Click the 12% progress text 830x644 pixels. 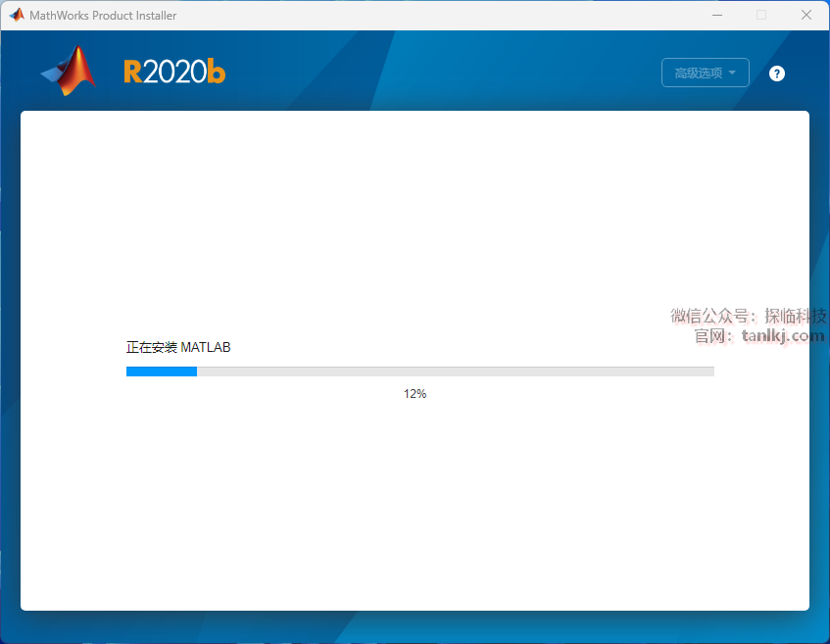tap(415, 393)
